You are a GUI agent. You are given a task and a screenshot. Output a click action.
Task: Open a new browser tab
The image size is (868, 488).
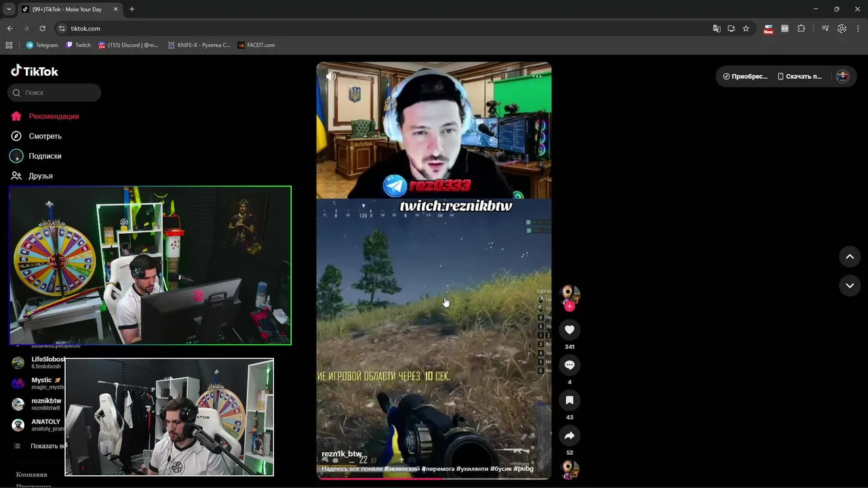click(132, 9)
